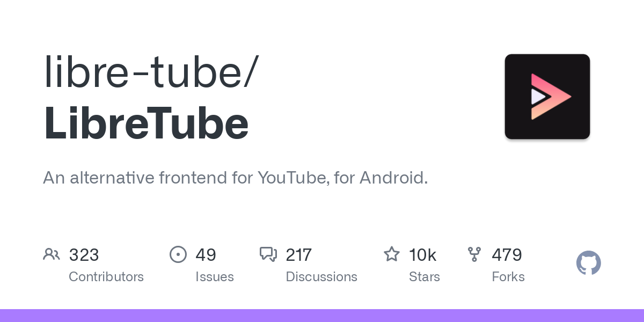Screen dimensions: 644x322
Task: Click the 49 issues count
Action: (206, 255)
